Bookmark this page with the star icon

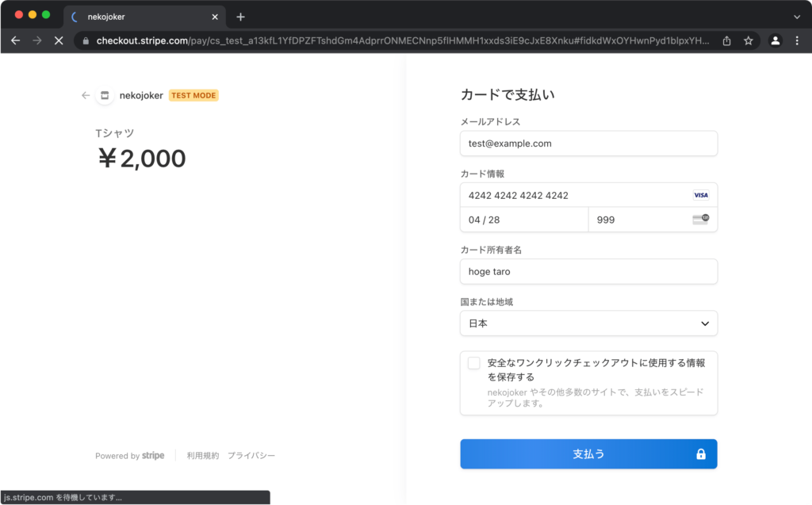(748, 40)
